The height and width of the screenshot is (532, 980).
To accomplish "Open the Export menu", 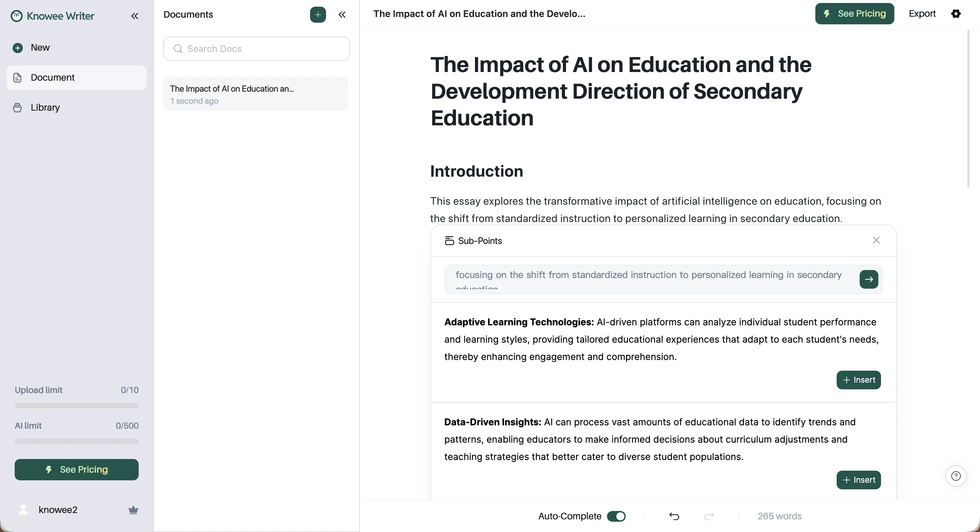I will tap(922, 14).
